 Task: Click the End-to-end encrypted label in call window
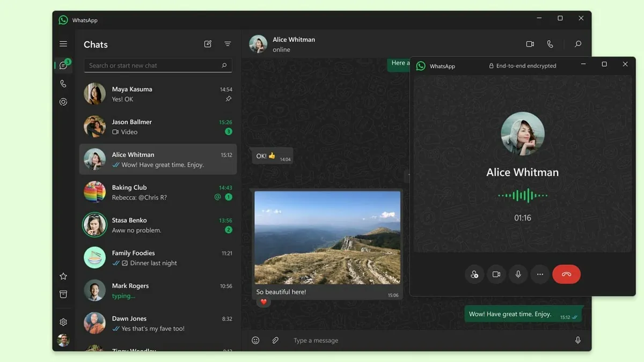pyautogui.click(x=522, y=65)
